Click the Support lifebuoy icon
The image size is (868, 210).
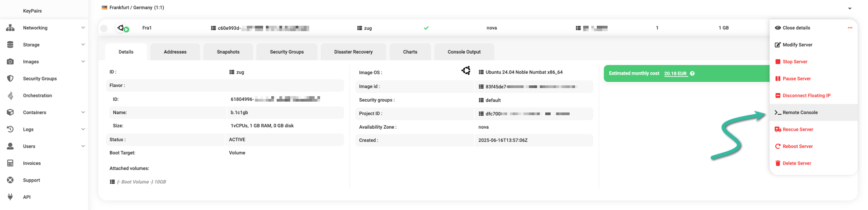10,180
